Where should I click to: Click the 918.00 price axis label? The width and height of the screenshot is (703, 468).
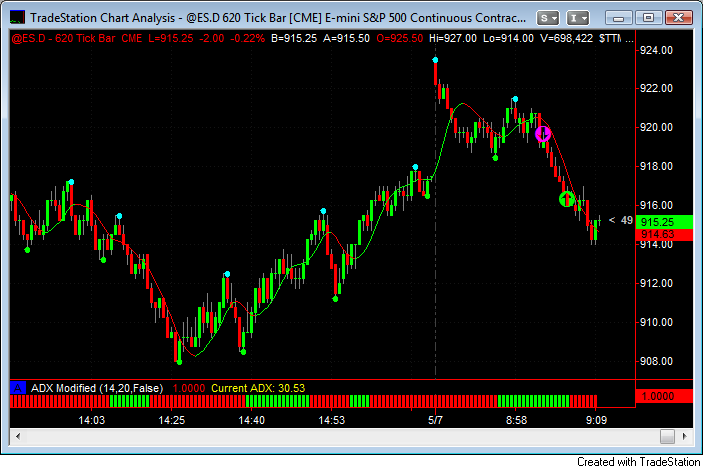click(x=656, y=166)
